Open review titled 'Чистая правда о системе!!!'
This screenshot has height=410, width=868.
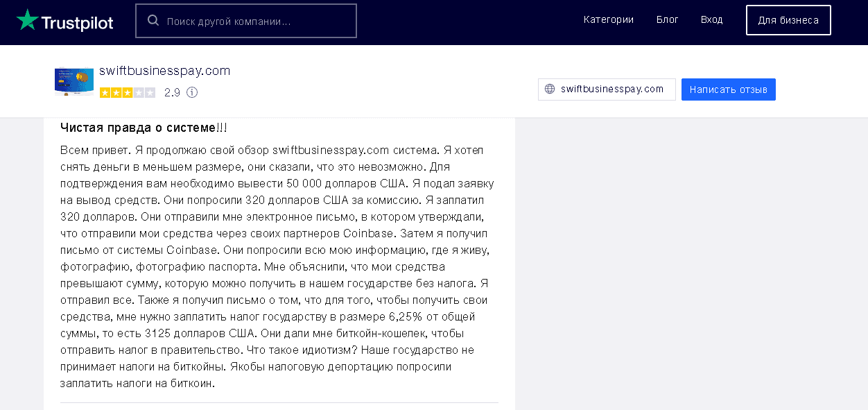(144, 128)
